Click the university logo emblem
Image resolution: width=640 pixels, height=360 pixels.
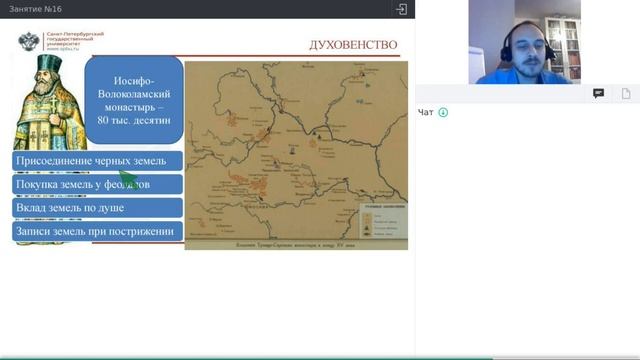pyautogui.click(x=29, y=41)
